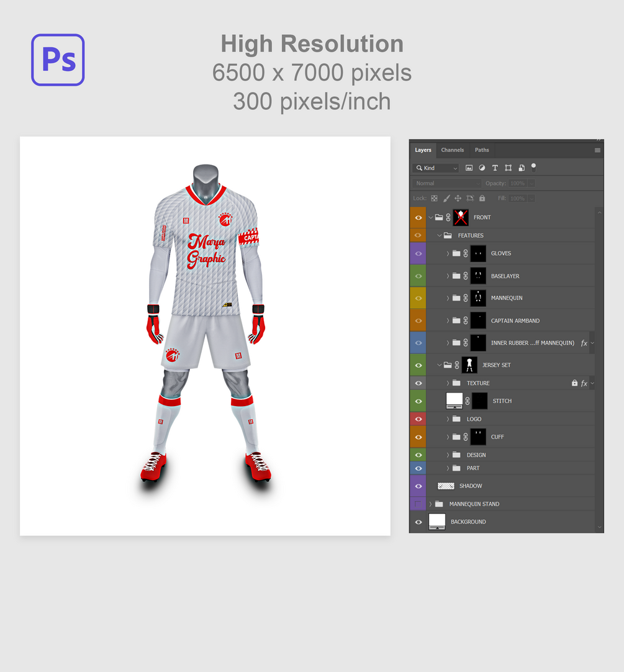
Task: Click the mask link icon on FRONT group
Action: click(x=448, y=218)
